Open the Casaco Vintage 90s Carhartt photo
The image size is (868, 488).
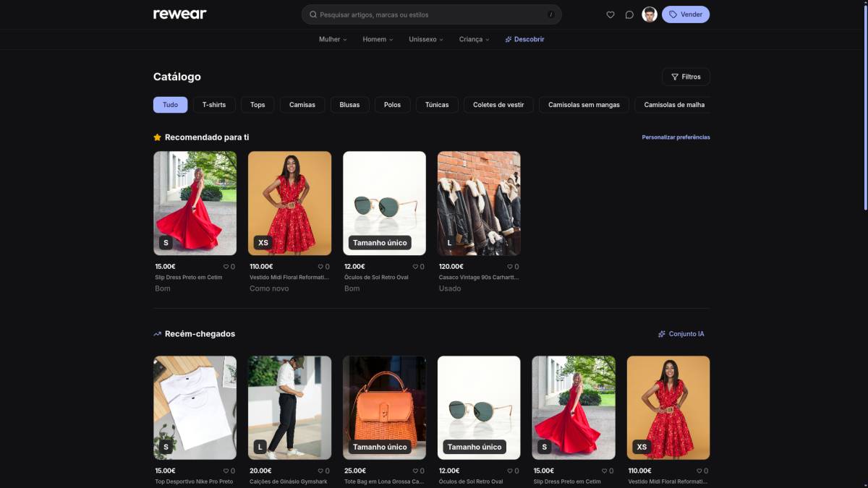479,203
